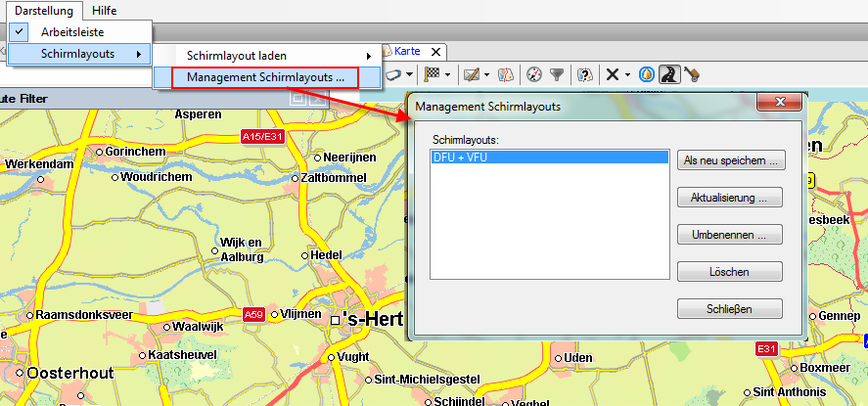Select the compass icon in toolbar
The image size is (868, 406).
(533, 74)
